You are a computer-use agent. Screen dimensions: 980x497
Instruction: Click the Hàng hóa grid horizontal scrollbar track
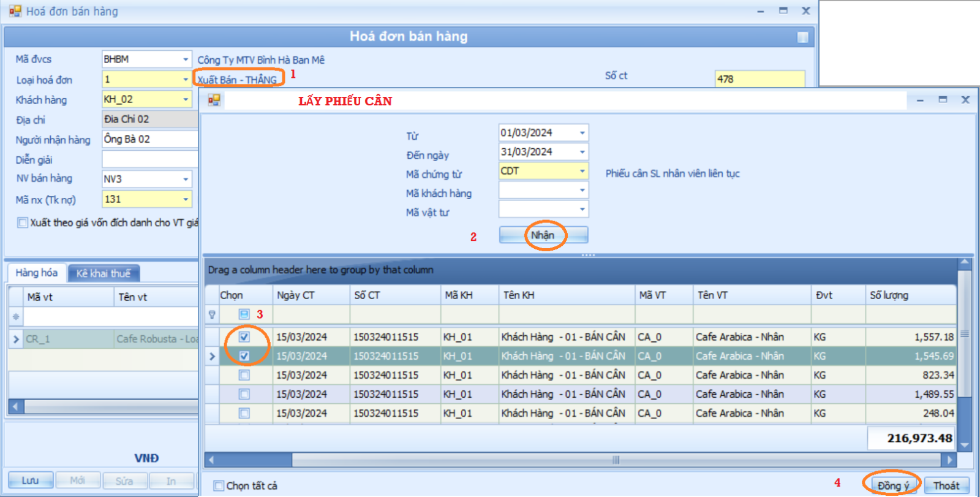tap(110, 406)
